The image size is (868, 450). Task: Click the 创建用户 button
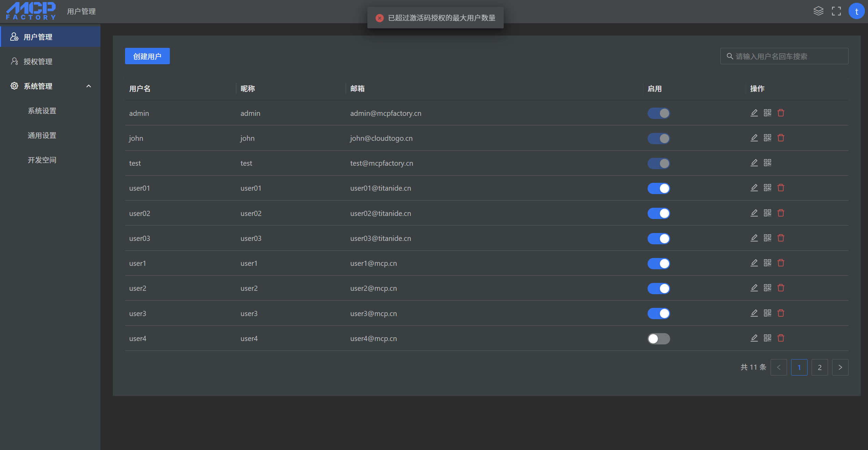[147, 56]
